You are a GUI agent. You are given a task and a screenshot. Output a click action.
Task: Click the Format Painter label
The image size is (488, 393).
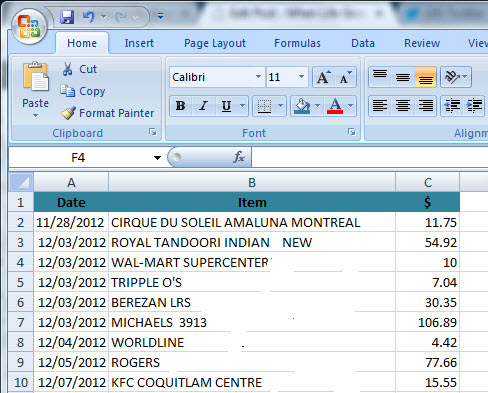tap(117, 113)
